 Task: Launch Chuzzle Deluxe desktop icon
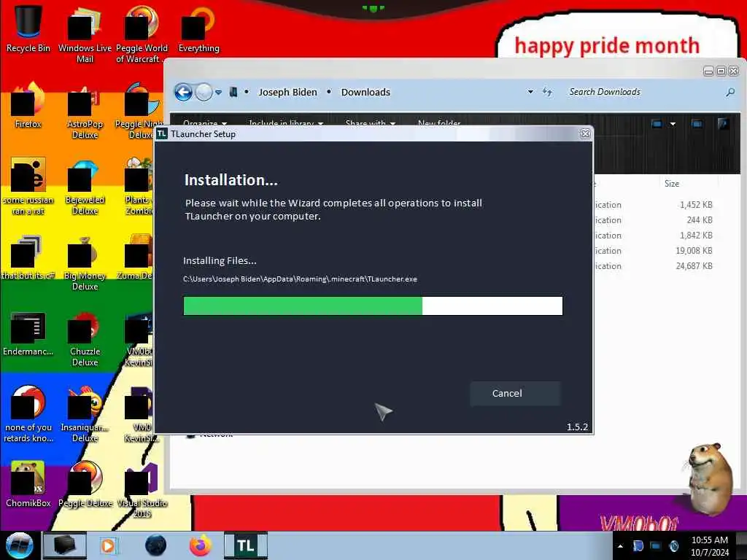[x=85, y=339]
